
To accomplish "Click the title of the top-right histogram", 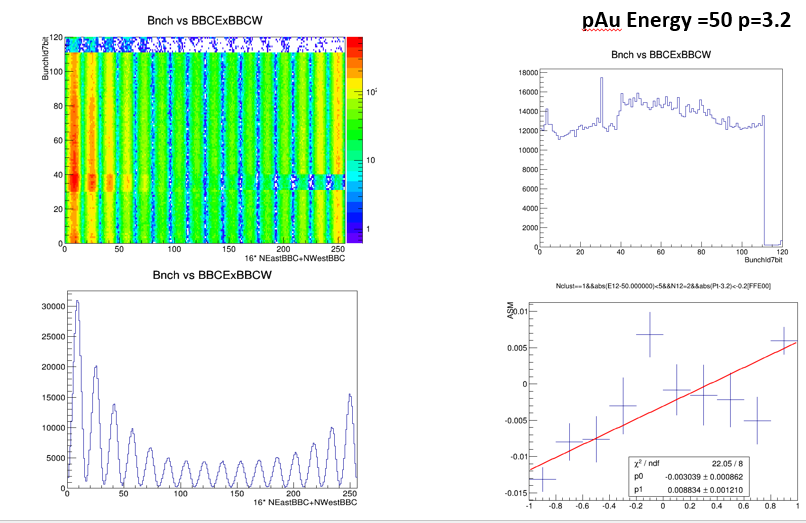I will pos(661,55).
